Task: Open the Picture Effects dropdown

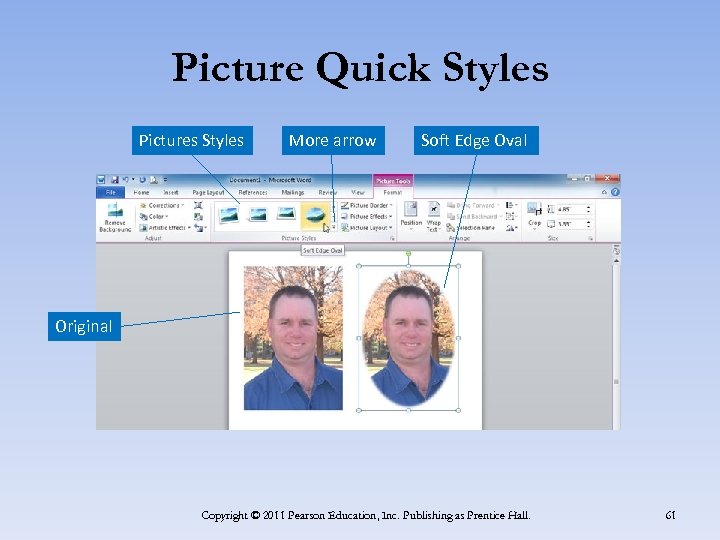Action: [x=366, y=216]
